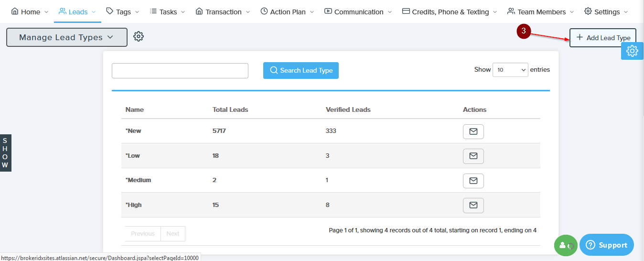Open the Show entries count dropdown
This screenshot has width=644, height=261.
510,70
